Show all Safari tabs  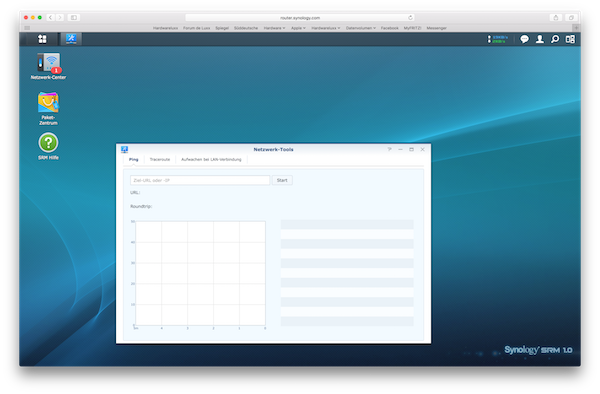(x=571, y=18)
